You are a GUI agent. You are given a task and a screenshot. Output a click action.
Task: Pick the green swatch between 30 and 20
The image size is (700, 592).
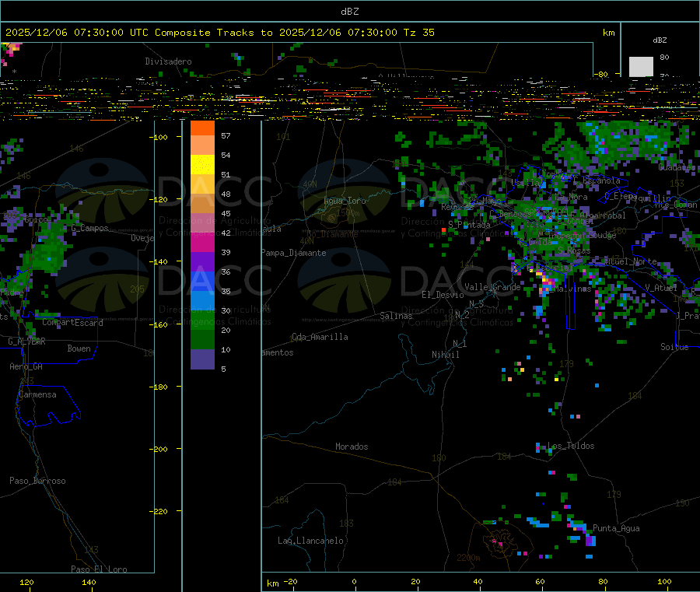pos(203,320)
